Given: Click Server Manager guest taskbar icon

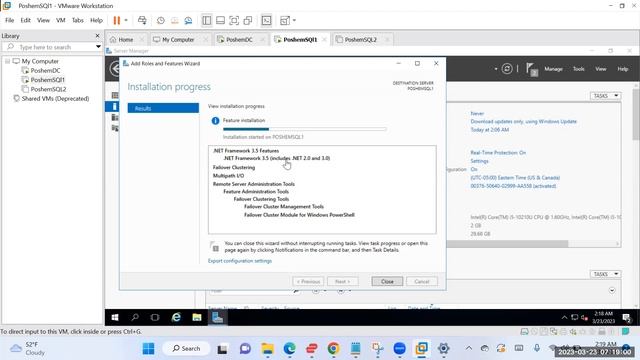Looking at the screenshot, I should (217, 317).
